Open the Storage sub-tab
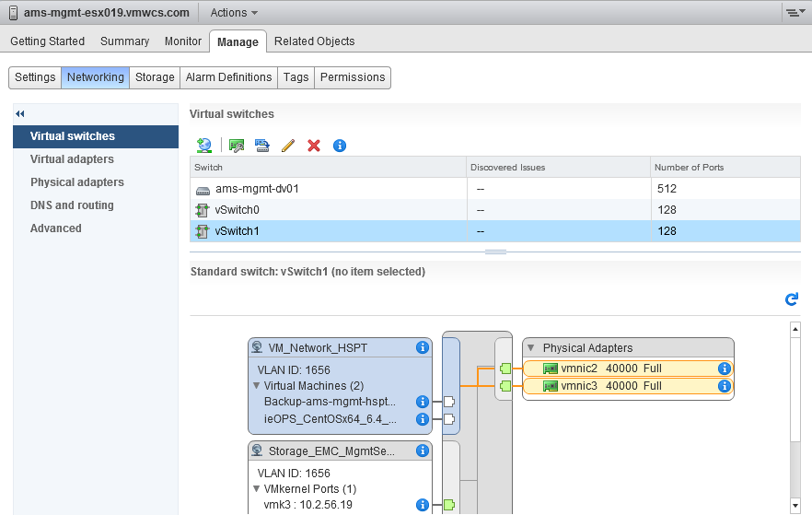 click(x=155, y=77)
